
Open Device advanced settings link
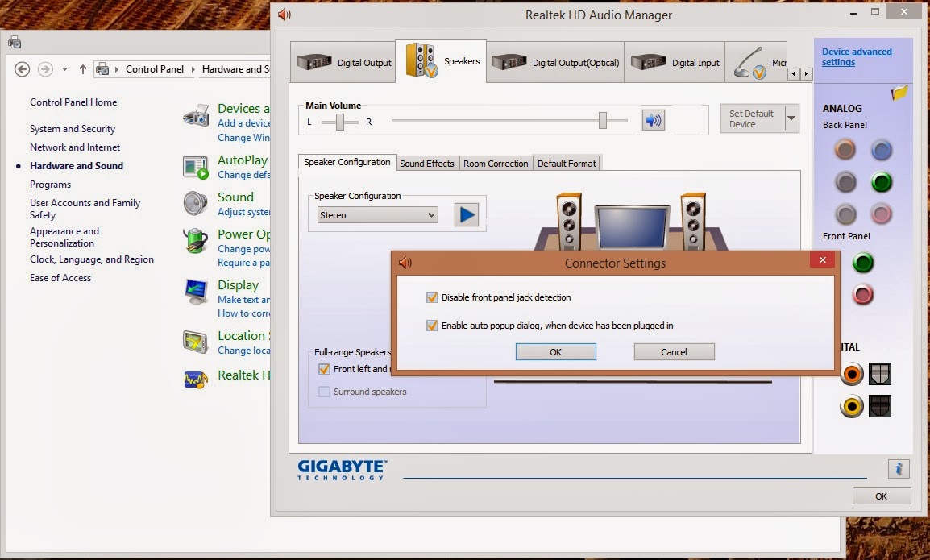tap(857, 57)
